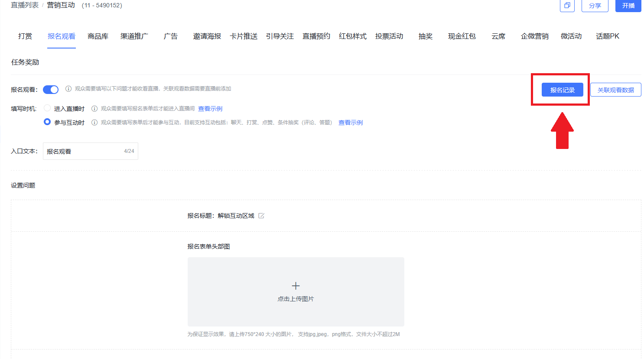644x359 pixels.
Task: Click the (11 - 5490152) ID text
Action: 102,6
